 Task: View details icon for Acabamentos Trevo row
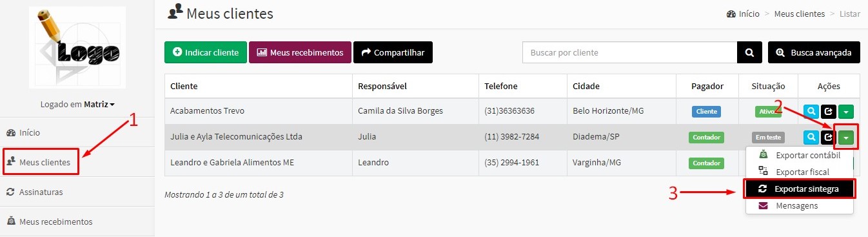(811, 111)
